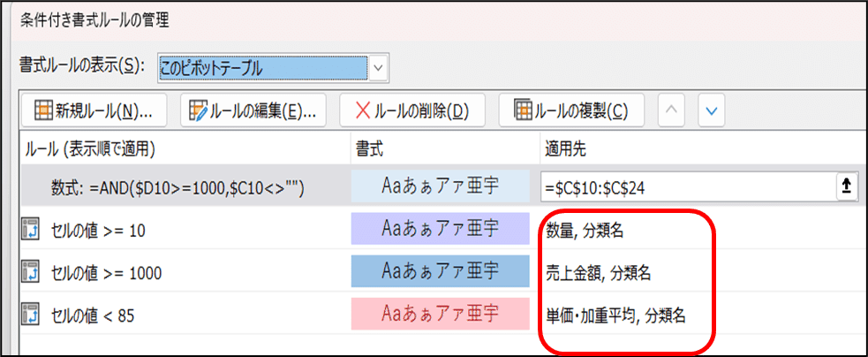Click the range collapse button beside =$C$10:$C$24
This screenshot has height=357, width=868.
(x=847, y=188)
